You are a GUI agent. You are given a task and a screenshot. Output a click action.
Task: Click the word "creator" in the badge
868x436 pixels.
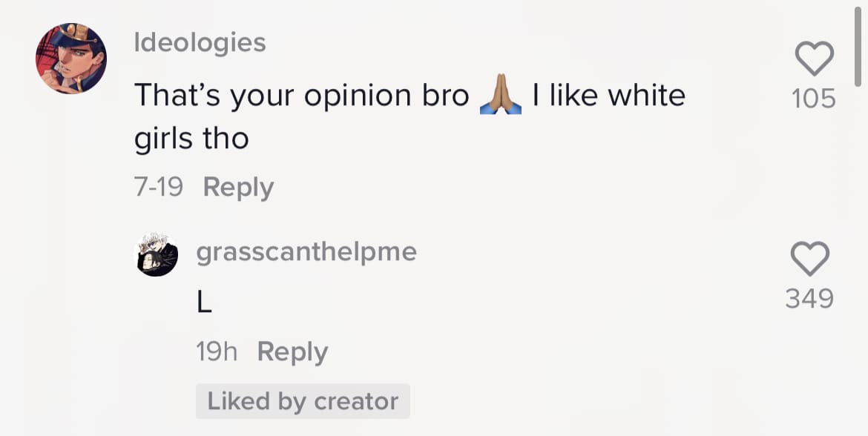(356, 402)
